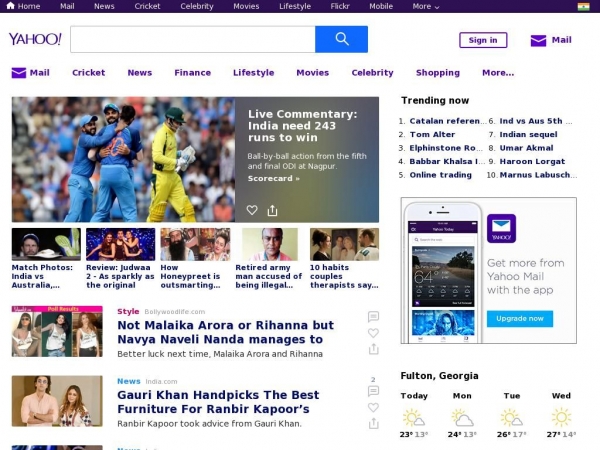This screenshot has width=600, height=450.
Task: Select Lifestyle in the top purple bar
Action: [295, 7]
